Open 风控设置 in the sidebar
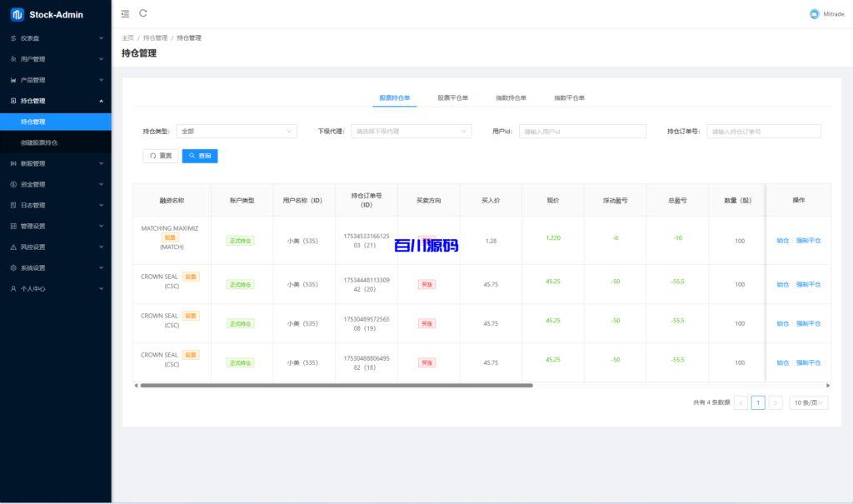 click(x=55, y=247)
